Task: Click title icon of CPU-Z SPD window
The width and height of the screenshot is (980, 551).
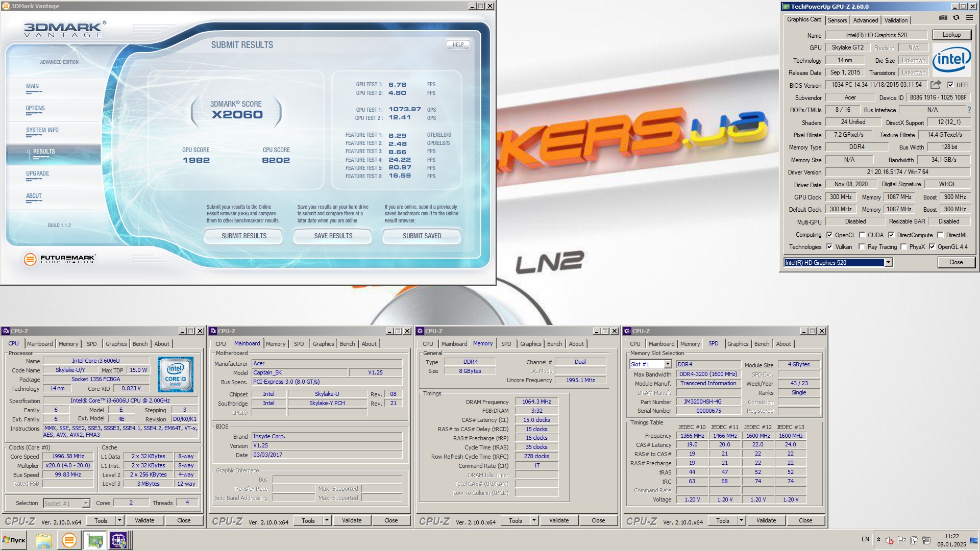Action: click(x=627, y=331)
